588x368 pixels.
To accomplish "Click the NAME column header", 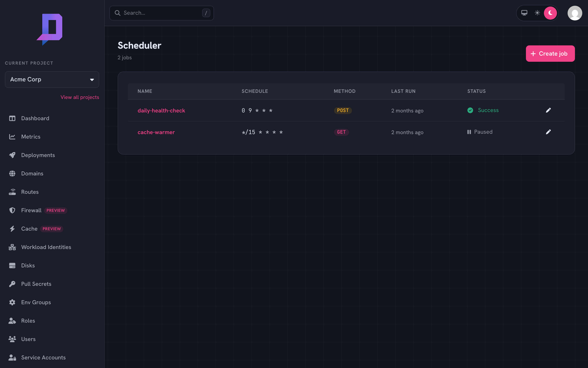I will pyautogui.click(x=145, y=91).
